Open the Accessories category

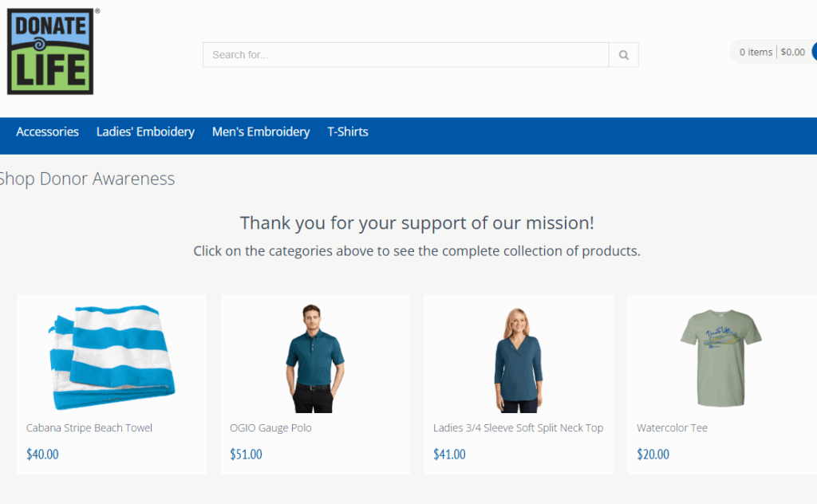click(x=47, y=132)
